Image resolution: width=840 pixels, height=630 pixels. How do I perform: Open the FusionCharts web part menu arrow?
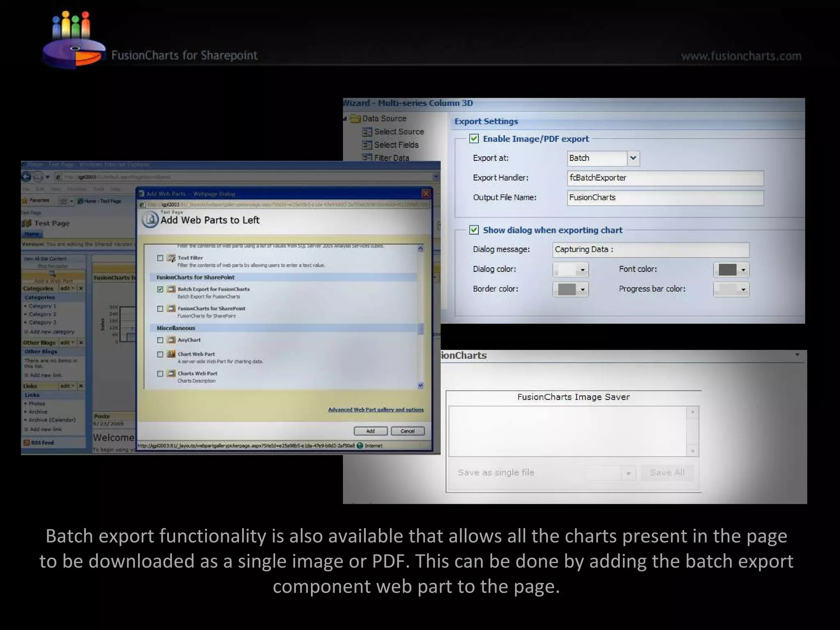coord(797,355)
